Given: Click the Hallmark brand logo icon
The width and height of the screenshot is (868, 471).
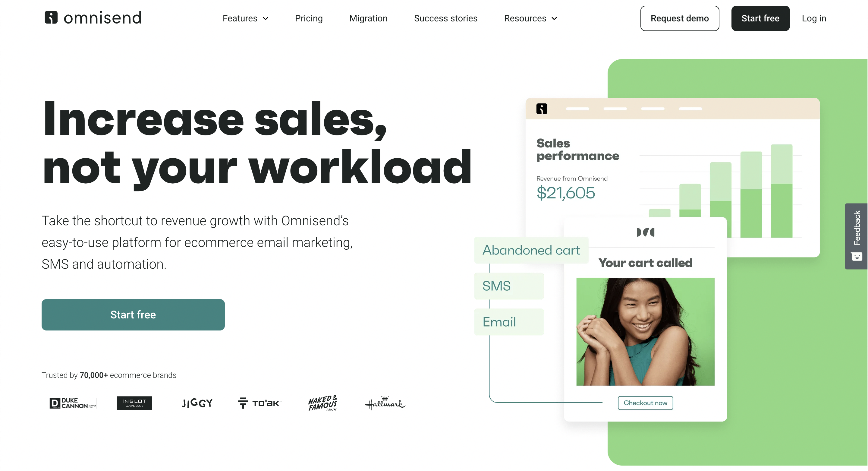Looking at the screenshot, I should pyautogui.click(x=384, y=403).
